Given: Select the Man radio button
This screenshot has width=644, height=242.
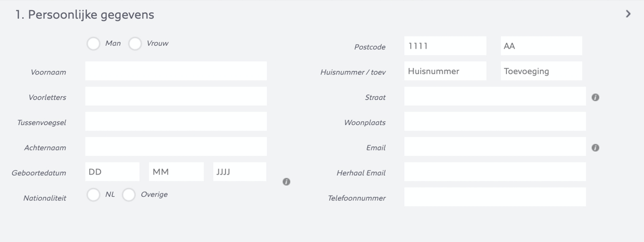Looking at the screenshot, I should pos(93,44).
